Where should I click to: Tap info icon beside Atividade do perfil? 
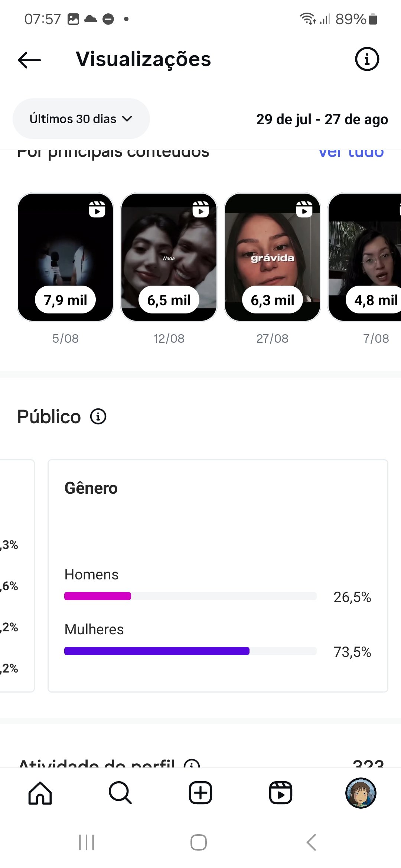coord(192,763)
